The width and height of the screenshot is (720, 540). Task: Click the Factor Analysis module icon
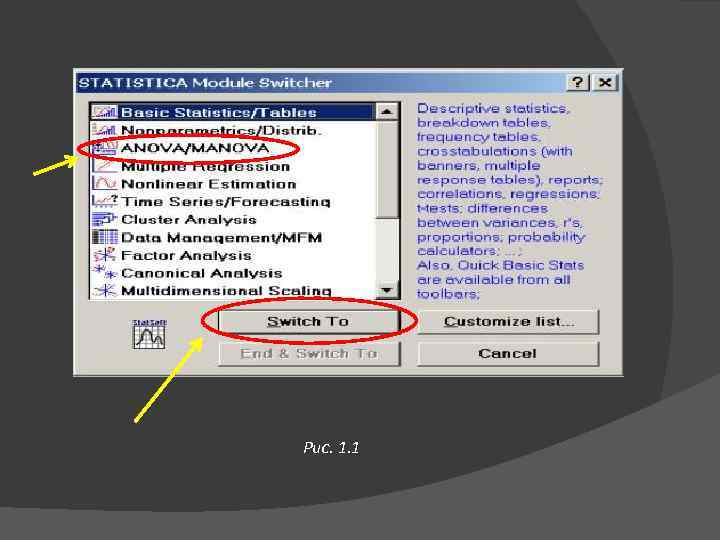click(105, 255)
